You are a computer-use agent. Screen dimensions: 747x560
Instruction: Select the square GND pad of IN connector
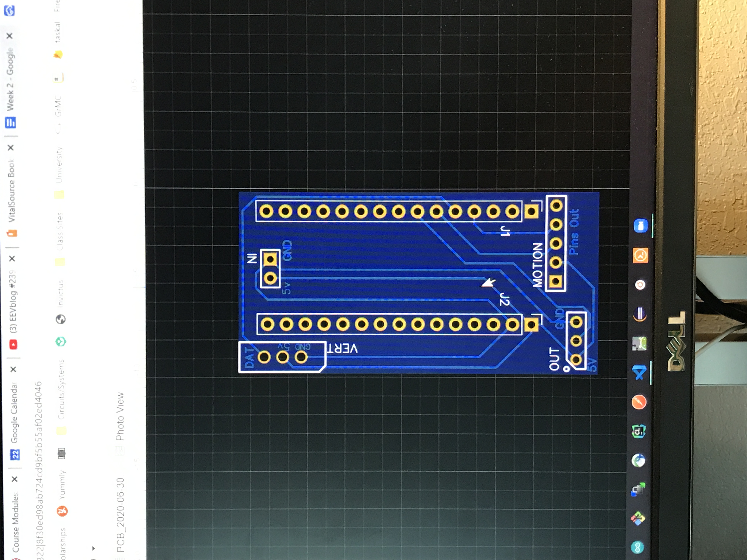click(x=270, y=259)
